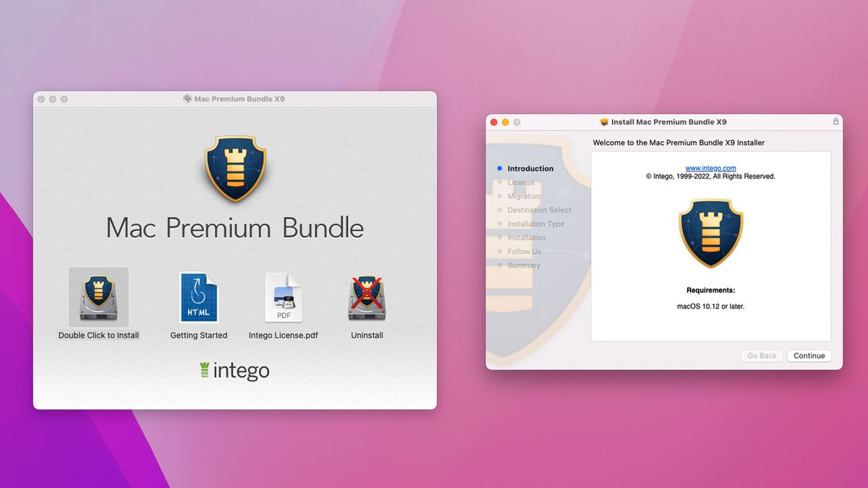Click the lock icon in installer title bar

pos(836,121)
